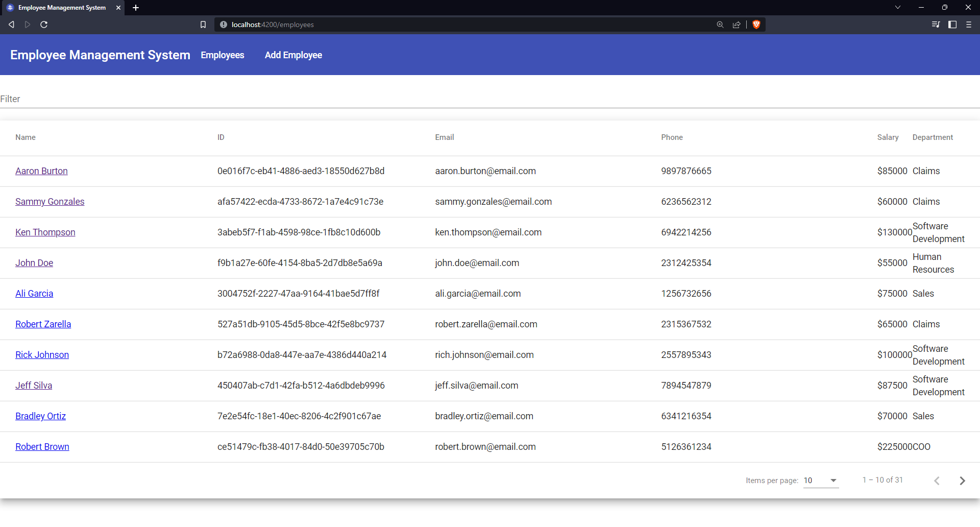Open Aaron Burton's employee details

click(x=41, y=171)
